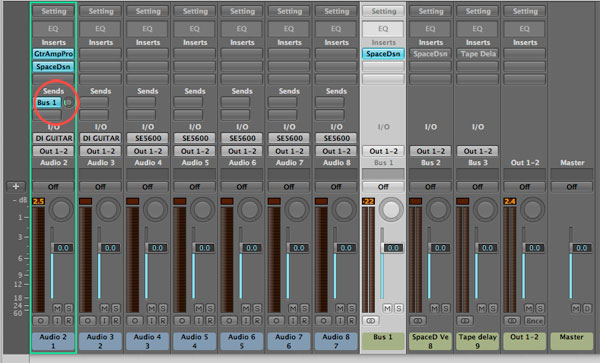Image resolution: width=600 pixels, height=363 pixels.
Task: Mute the Audio 3 channel
Action: click(104, 308)
